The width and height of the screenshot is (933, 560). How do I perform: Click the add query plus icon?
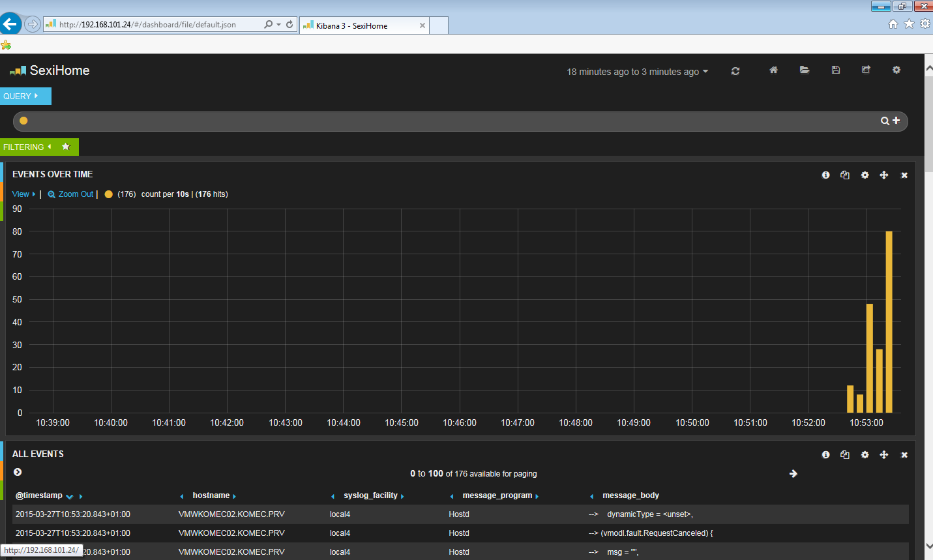click(x=896, y=121)
